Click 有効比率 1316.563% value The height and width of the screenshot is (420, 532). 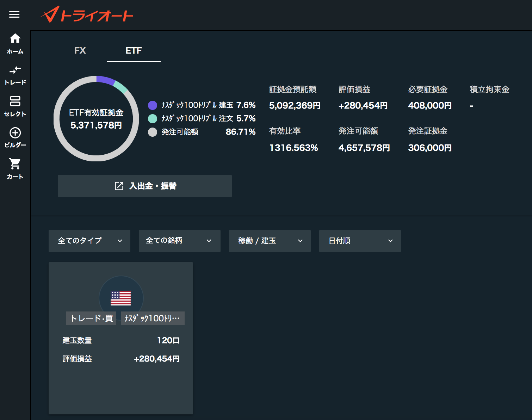(293, 148)
